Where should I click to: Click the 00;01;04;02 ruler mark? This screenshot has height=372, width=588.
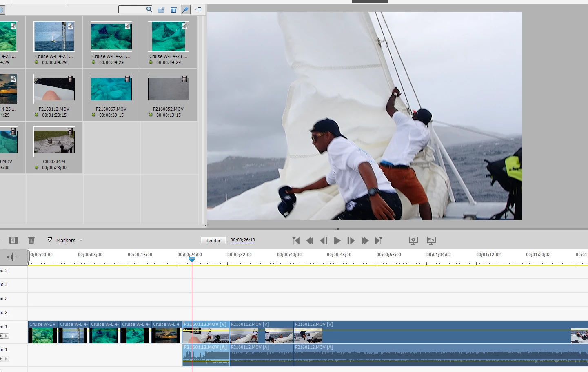[439, 255]
